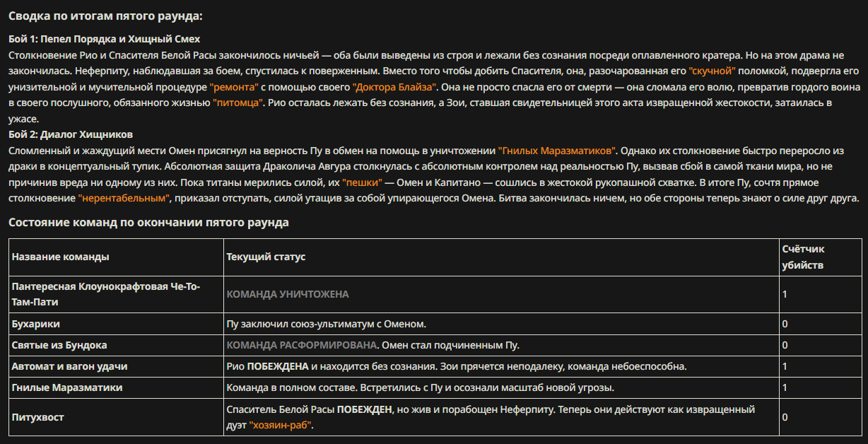
Task: Click the 'Бой 2: Диалог Хищников' title
Action: pos(71,134)
